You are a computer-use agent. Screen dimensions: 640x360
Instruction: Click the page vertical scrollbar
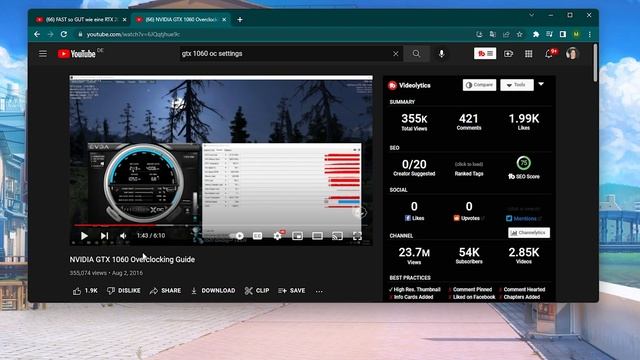(x=596, y=63)
